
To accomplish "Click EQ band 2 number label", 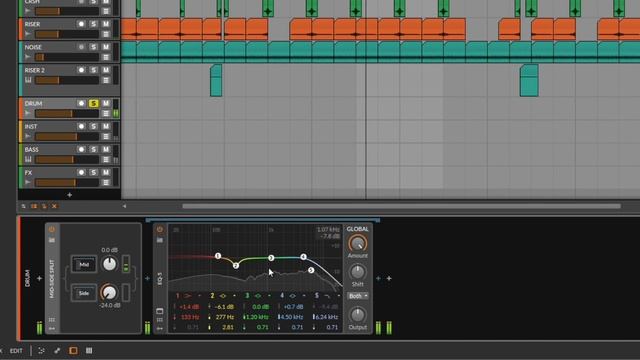I will [212, 296].
